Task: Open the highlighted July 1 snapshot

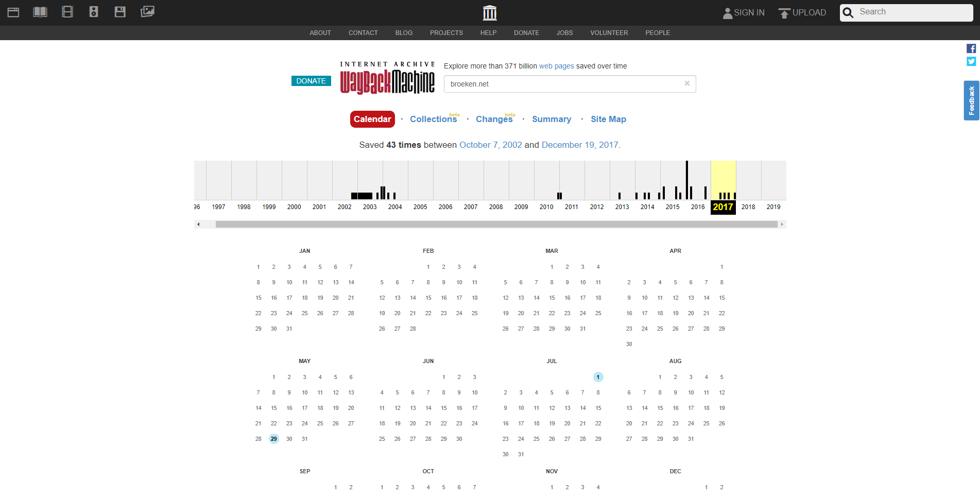Action: [598, 377]
